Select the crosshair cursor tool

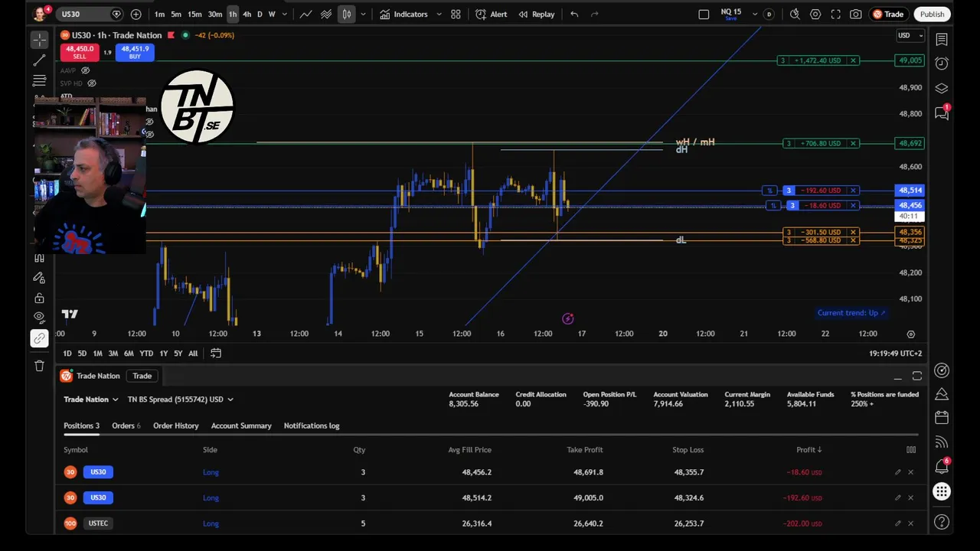[x=40, y=40]
